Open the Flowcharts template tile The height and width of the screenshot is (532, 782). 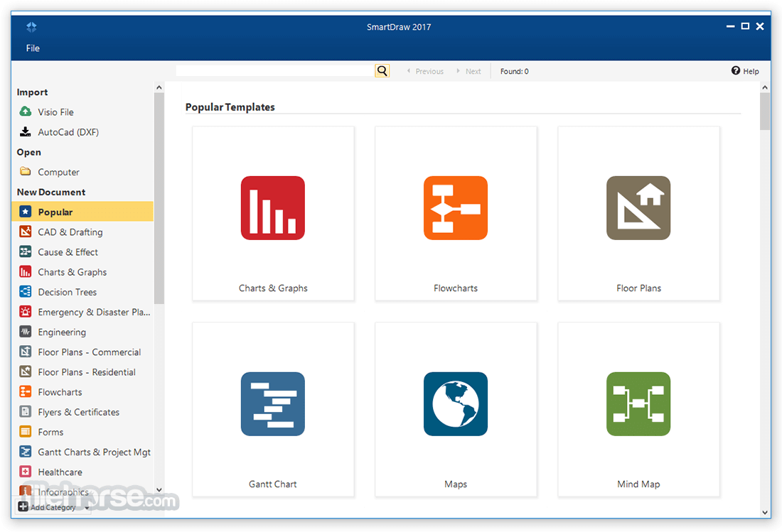pyautogui.click(x=456, y=214)
